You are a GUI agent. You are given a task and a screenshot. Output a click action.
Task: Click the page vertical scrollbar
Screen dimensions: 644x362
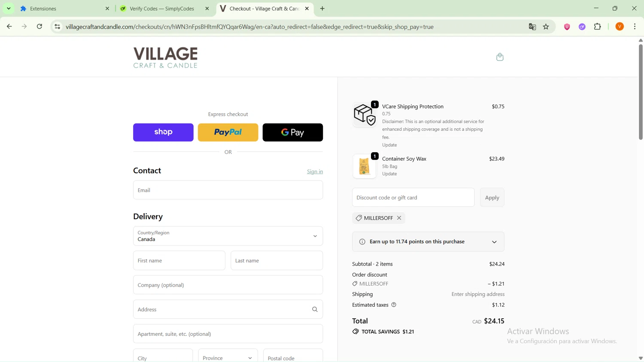pos(641,92)
